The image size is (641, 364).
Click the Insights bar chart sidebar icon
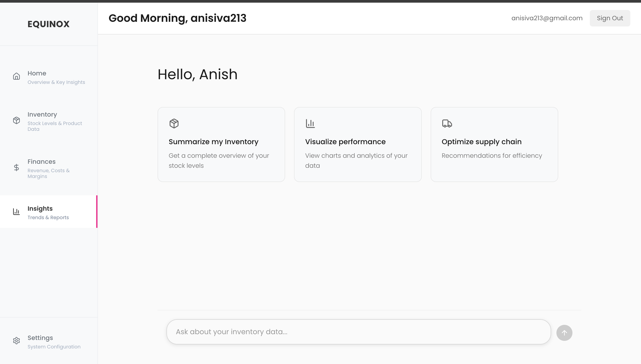pyautogui.click(x=16, y=212)
